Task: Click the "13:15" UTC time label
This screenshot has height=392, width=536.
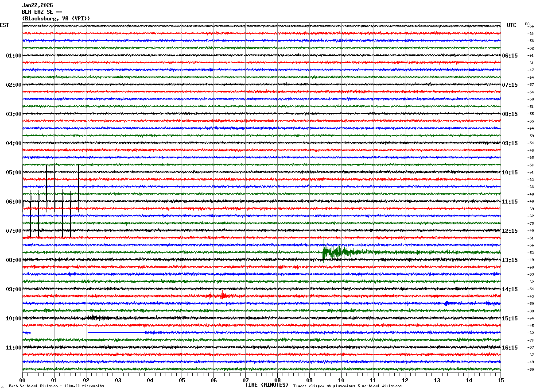Action: [510, 260]
